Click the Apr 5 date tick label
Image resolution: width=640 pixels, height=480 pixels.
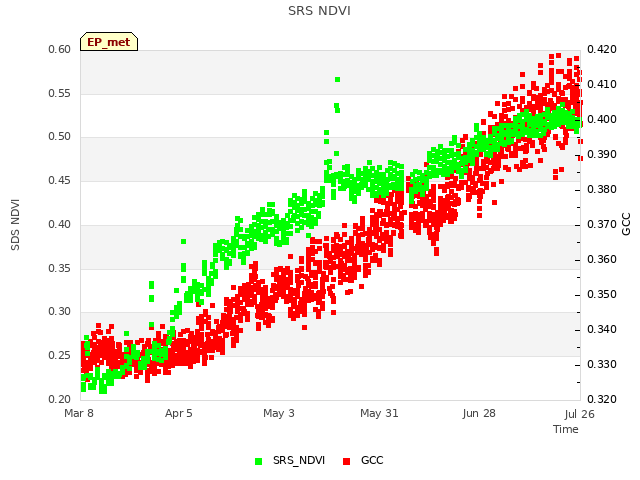pos(178,413)
